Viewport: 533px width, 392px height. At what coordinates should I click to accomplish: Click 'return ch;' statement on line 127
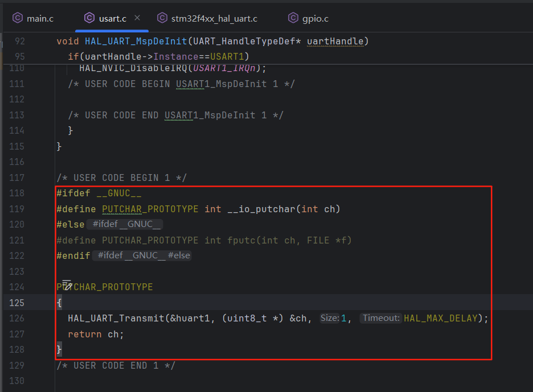tap(96, 335)
